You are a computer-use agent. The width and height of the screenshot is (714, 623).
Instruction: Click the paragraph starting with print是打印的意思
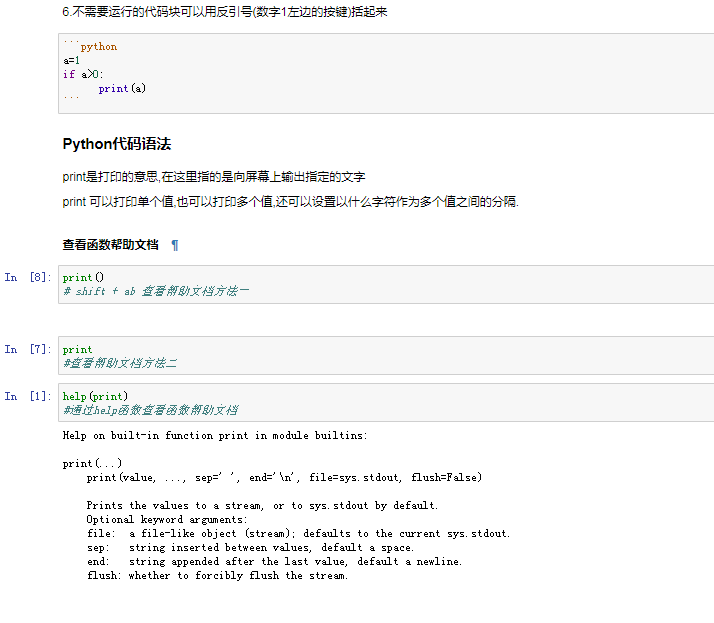pos(213,177)
